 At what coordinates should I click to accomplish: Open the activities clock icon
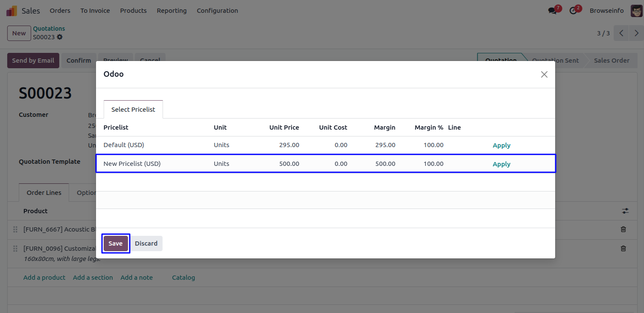573,11
